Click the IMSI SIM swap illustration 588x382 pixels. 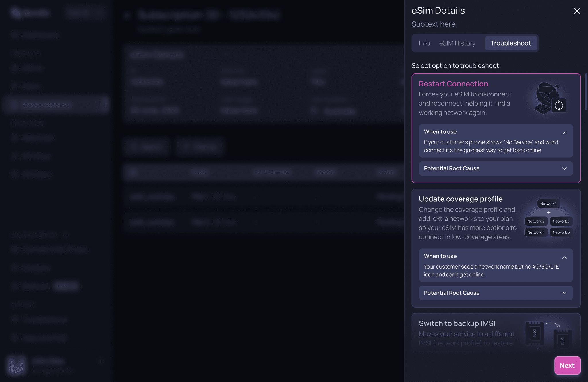[x=548, y=335]
